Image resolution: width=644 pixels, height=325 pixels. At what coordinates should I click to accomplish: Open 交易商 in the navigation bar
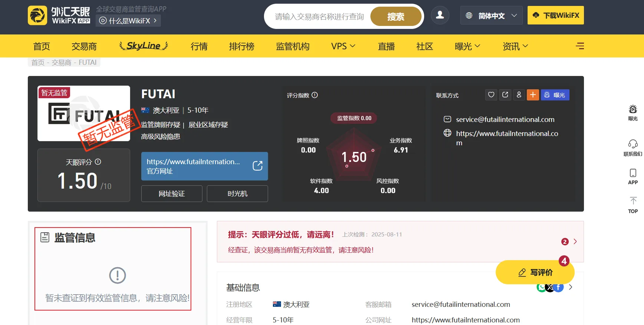click(x=84, y=46)
